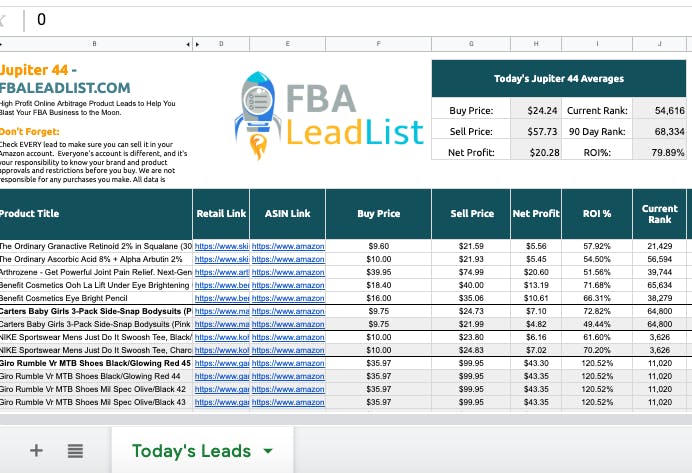692x473 pixels.
Task: Select current rank 21,429 cell
Action: (659, 246)
